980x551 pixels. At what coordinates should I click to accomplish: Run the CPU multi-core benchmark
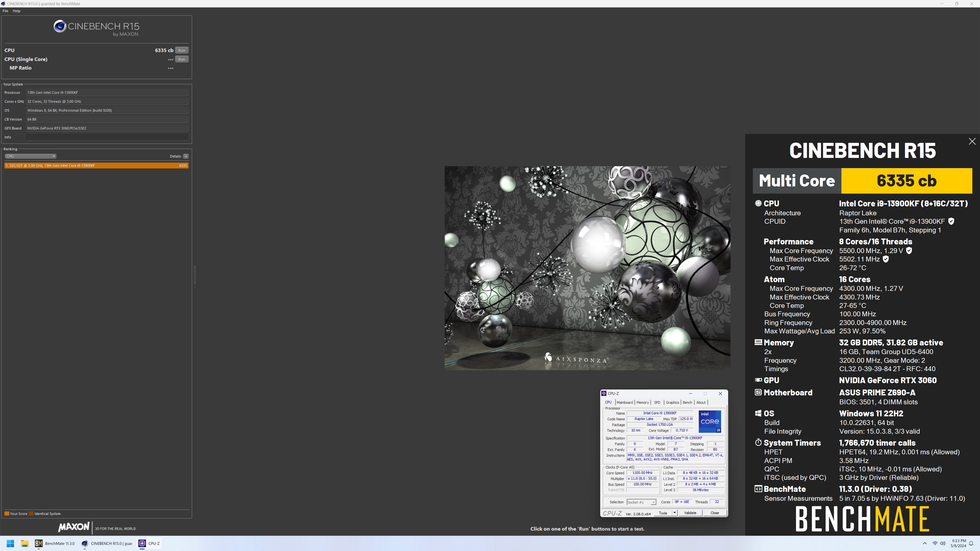tap(182, 50)
